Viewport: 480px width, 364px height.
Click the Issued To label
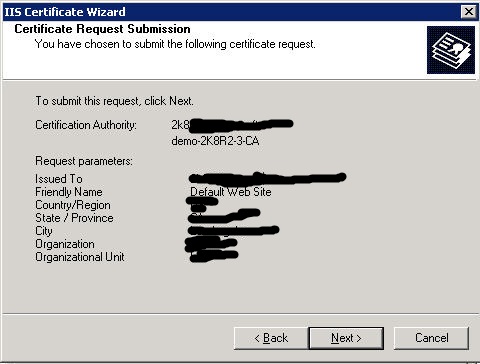coord(59,179)
